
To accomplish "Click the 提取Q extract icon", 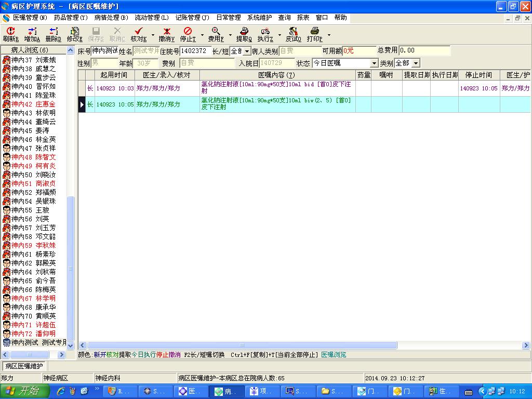I will (x=244, y=35).
